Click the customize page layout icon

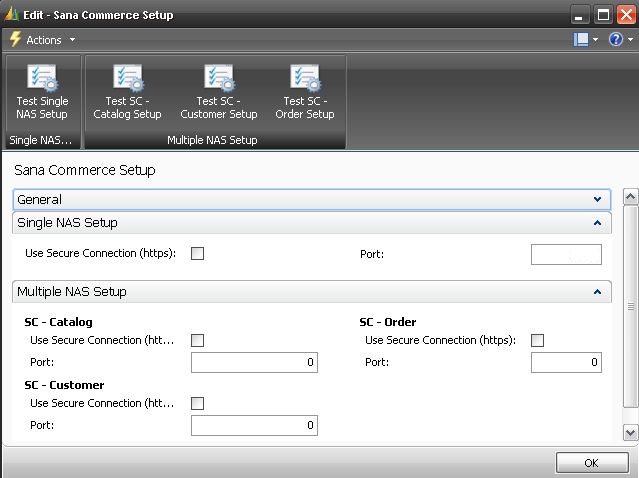point(581,40)
